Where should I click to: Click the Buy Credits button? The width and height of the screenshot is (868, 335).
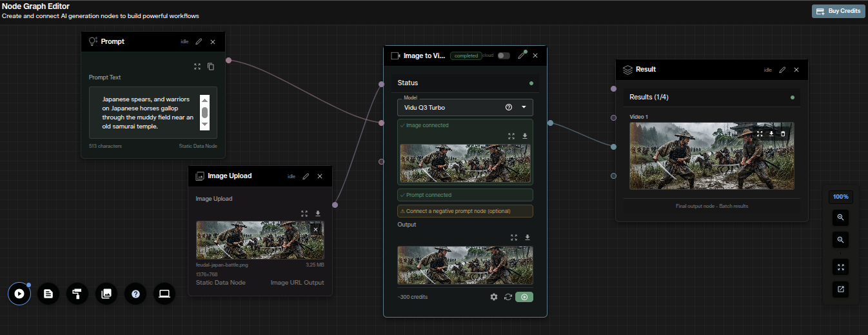(838, 11)
